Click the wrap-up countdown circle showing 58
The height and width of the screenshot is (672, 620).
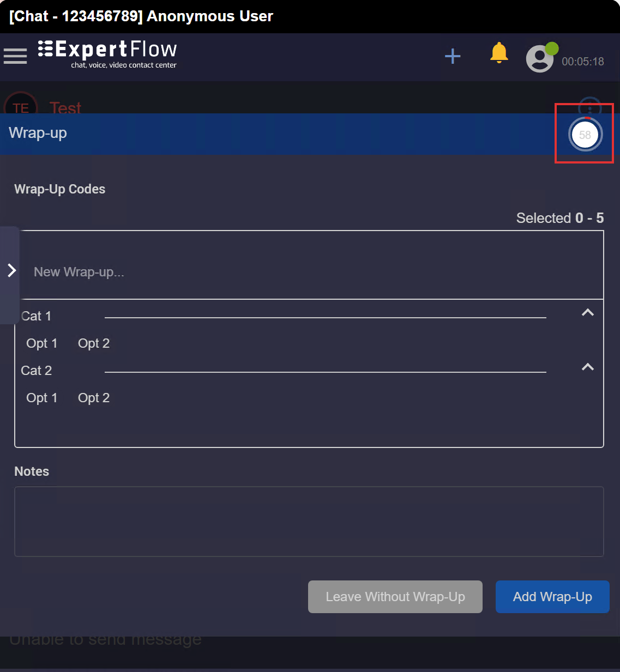pos(585,134)
